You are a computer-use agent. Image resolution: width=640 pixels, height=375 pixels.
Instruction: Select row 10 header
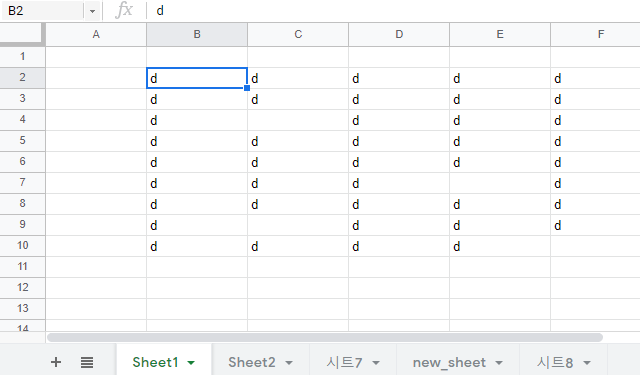22,246
